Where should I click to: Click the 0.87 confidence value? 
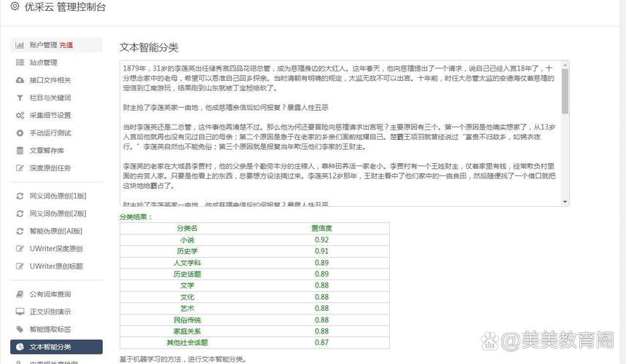click(x=322, y=342)
